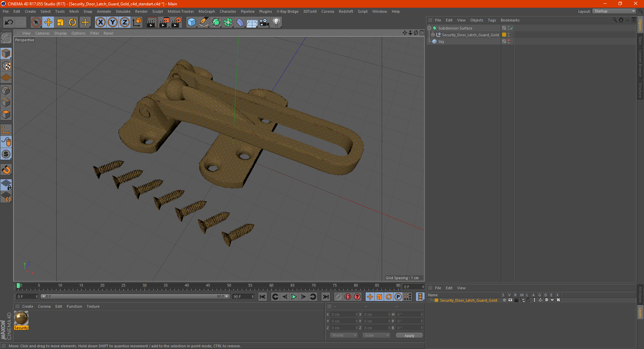The width and height of the screenshot is (644, 349).
Task: Click the Apply button
Action: click(409, 336)
